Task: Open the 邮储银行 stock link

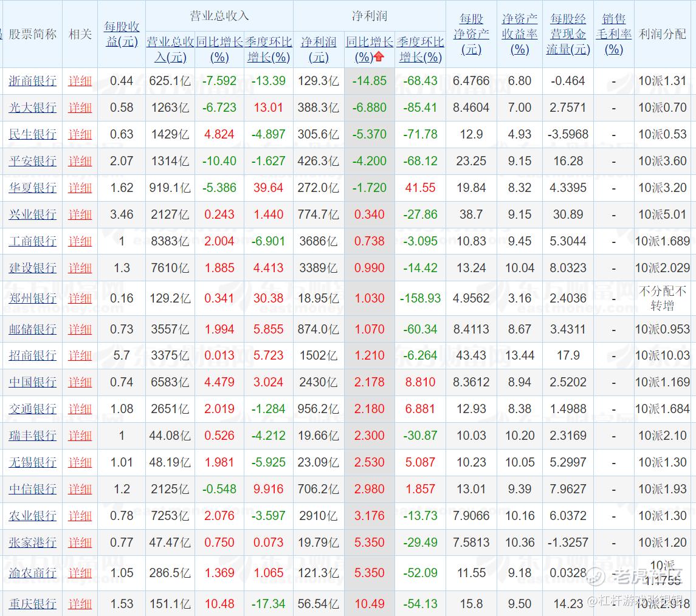Action: click(32, 329)
